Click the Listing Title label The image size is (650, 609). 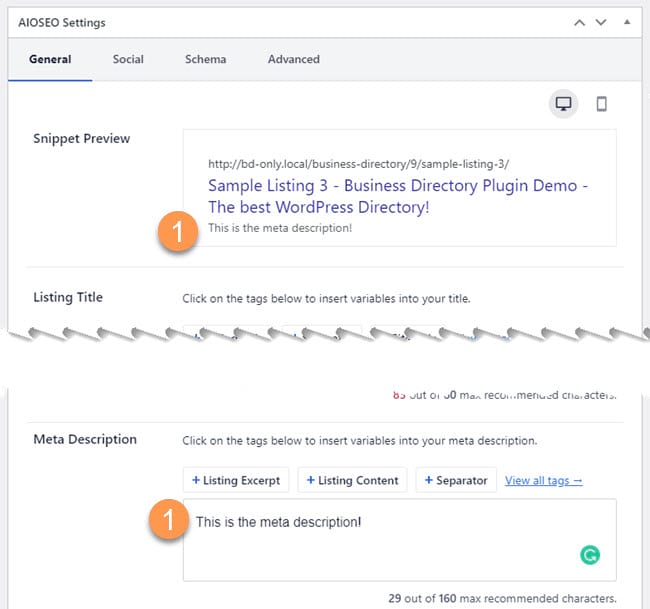[x=68, y=297]
